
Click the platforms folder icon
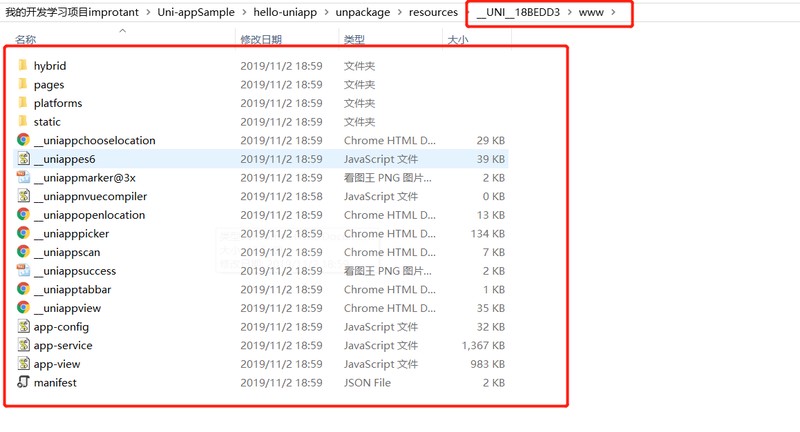(x=23, y=103)
